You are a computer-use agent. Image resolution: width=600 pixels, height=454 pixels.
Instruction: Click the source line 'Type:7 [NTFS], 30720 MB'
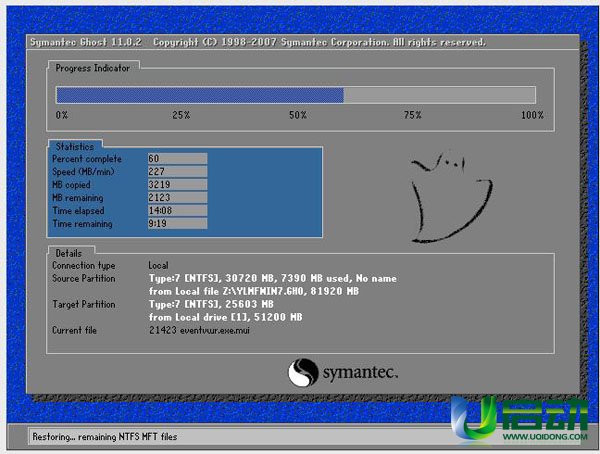point(272,279)
